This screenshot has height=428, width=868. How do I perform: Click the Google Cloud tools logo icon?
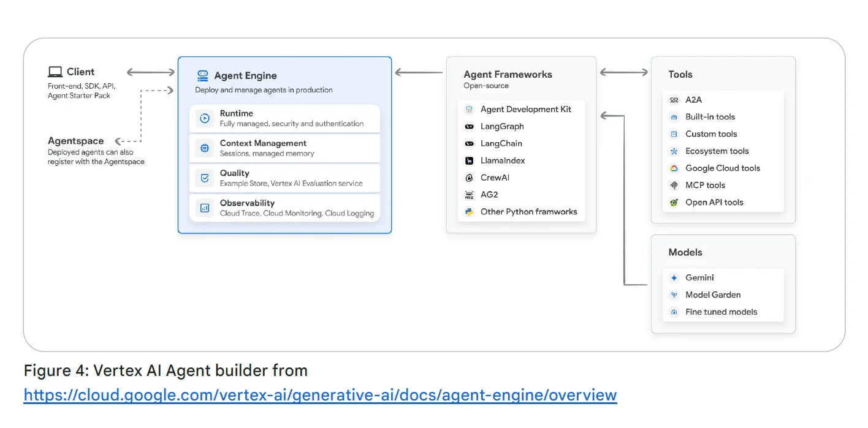click(674, 168)
